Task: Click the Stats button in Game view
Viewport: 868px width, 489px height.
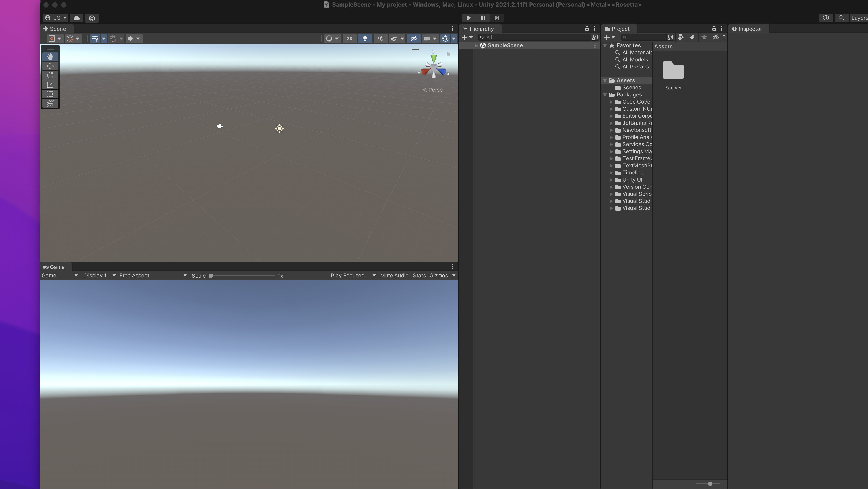Action: pyautogui.click(x=419, y=276)
